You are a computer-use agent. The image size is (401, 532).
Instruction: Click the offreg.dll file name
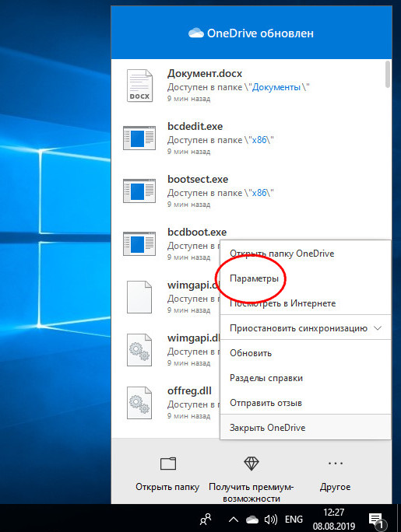[x=189, y=391]
